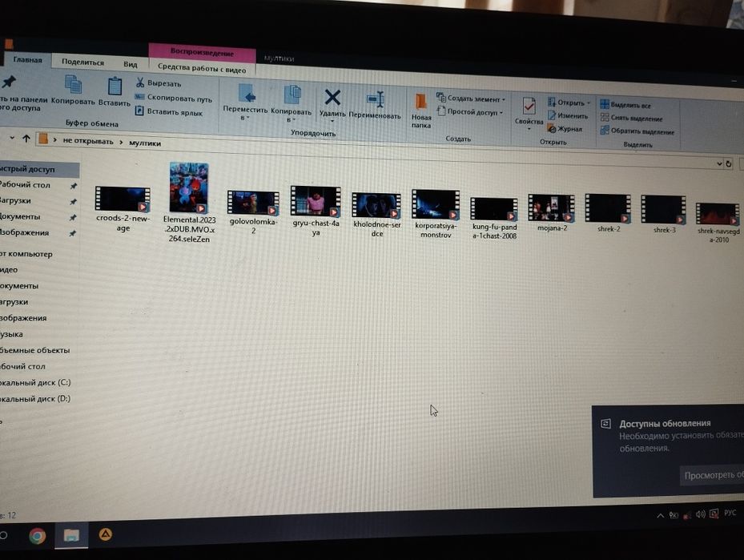Image resolution: width=744 pixels, height=560 pixels.
Task: Click the Up arrow navigation button
Action: point(26,139)
